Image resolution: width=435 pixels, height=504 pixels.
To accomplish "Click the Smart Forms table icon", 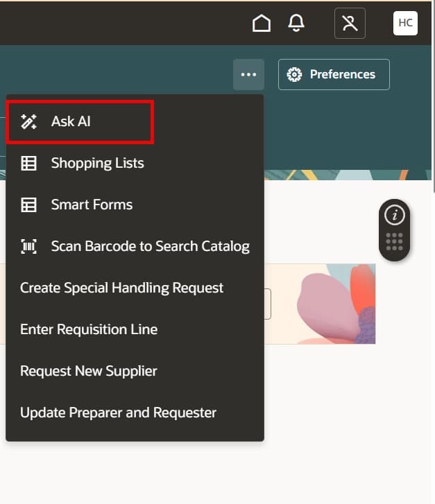I will click(x=28, y=205).
